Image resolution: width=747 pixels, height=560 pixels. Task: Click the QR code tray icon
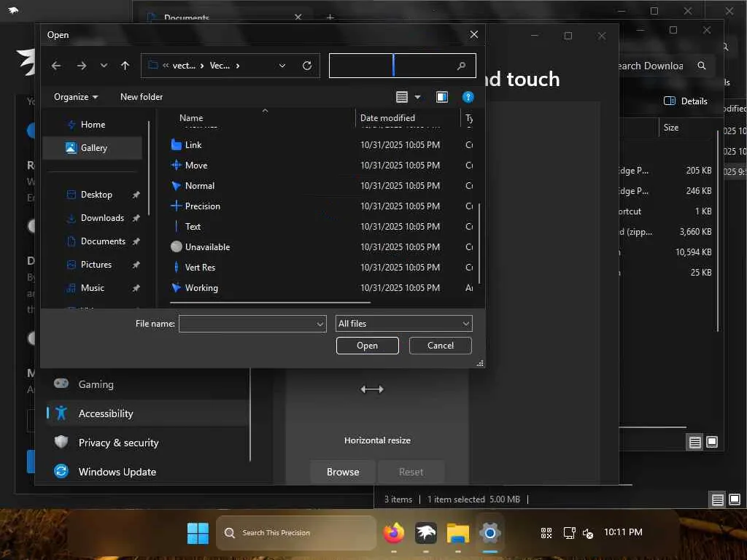[x=546, y=533]
